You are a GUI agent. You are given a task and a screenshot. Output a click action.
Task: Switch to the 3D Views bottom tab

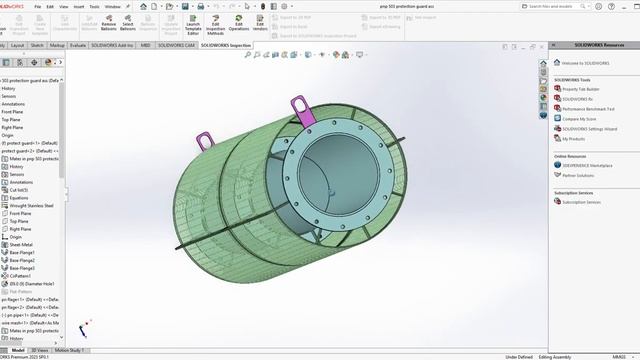[x=40, y=350]
